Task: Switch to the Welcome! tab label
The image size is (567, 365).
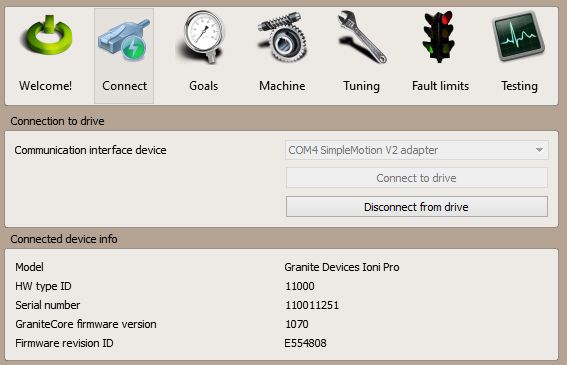Action: (x=46, y=86)
